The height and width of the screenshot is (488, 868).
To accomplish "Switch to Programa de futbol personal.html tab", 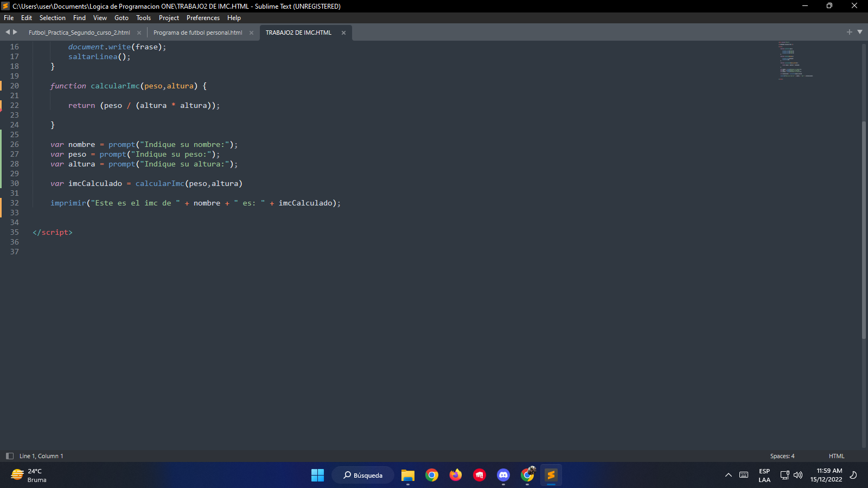I will (197, 33).
